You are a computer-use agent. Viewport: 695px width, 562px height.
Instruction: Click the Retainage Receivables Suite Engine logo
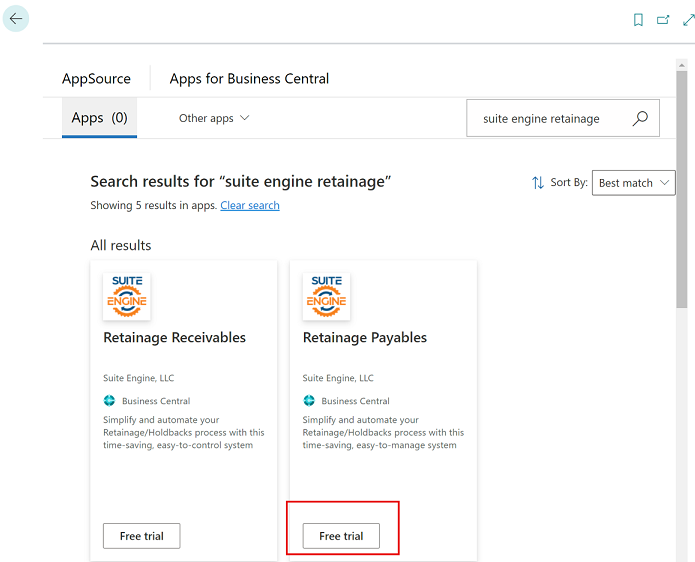pyautogui.click(x=126, y=296)
